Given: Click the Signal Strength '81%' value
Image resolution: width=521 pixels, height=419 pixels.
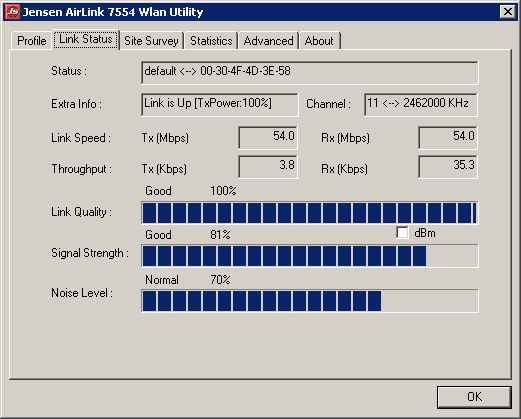Looking at the screenshot, I should pyautogui.click(x=220, y=235).
